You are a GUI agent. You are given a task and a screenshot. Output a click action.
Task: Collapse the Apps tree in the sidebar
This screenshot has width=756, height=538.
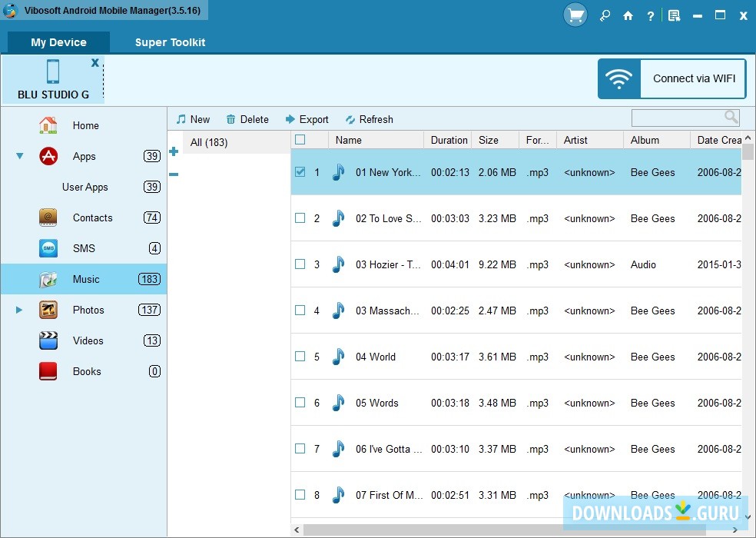pos(18,156)
